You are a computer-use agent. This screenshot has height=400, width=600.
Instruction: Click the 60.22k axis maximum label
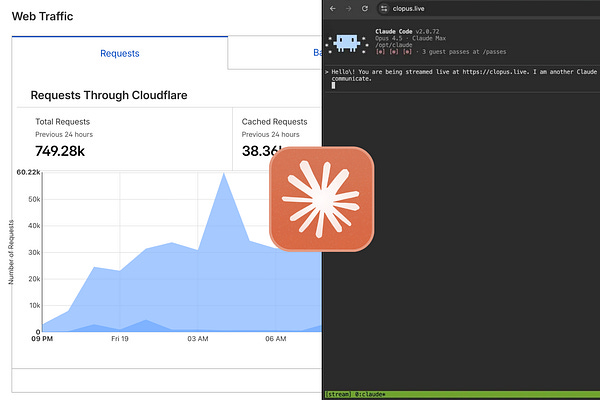(x=28, y=172)
